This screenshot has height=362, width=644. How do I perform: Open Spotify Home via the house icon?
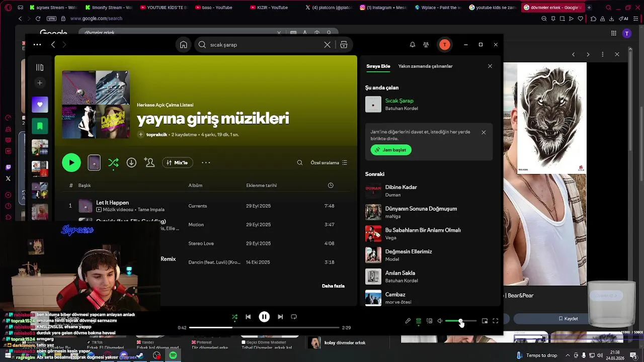point(183,45)
